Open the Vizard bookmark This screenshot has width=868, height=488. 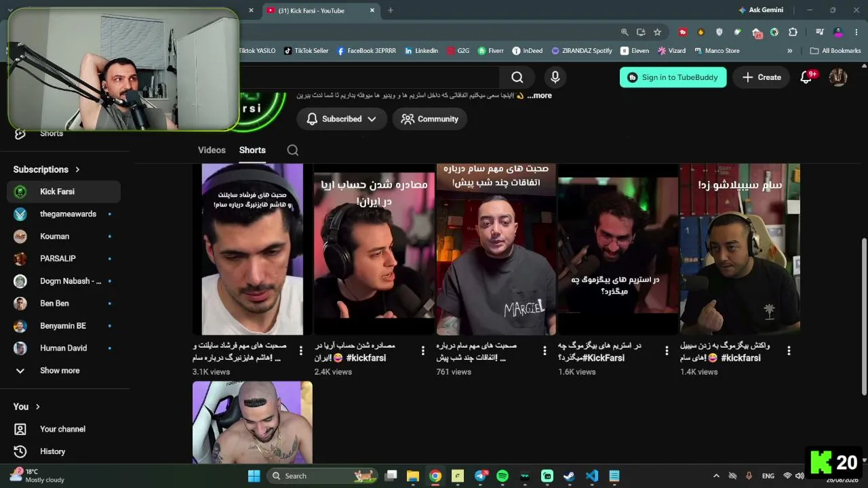(x=672, y=51)
